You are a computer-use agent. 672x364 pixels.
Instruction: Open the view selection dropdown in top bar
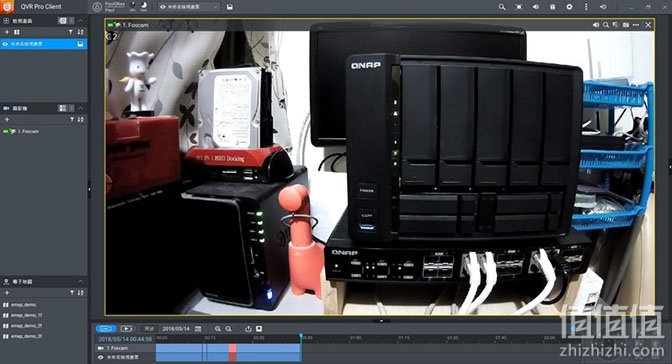click(189, 7)
